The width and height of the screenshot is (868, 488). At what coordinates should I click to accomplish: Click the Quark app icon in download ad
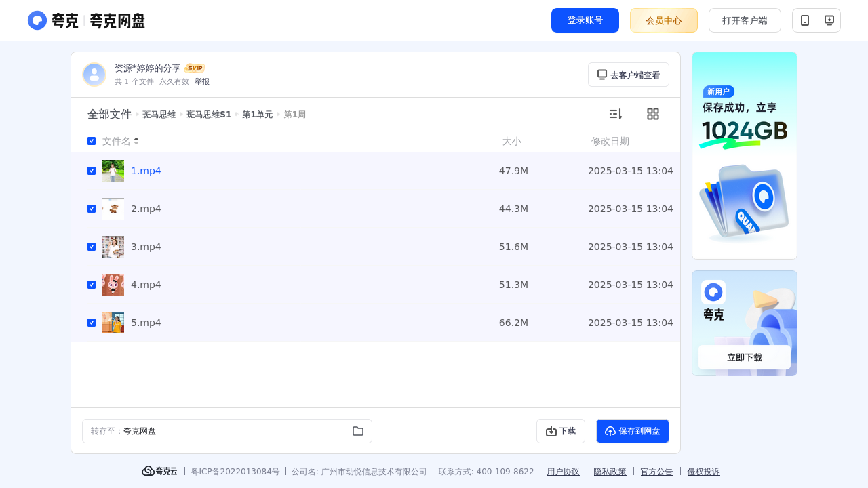713,292
